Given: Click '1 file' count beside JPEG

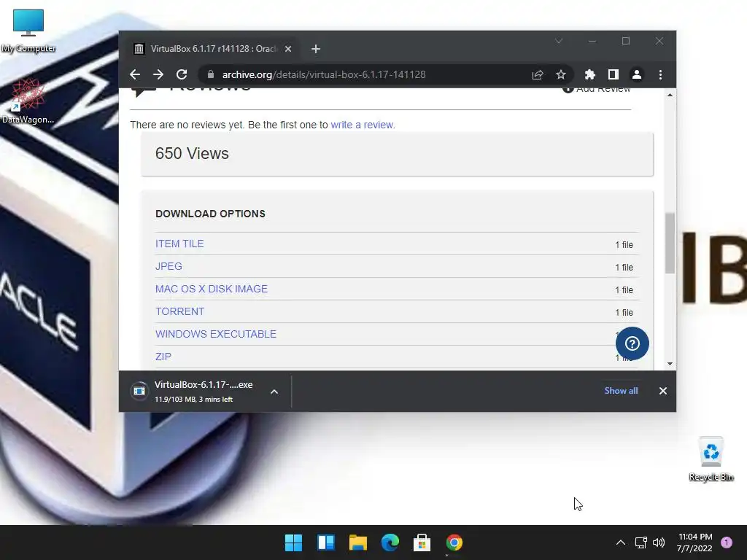Looking at the screenshot, I should [624, 268].
